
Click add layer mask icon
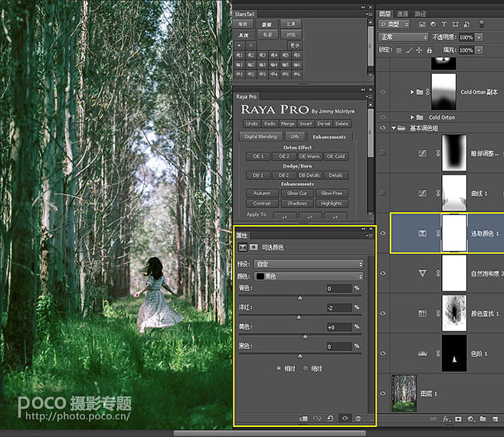(458, 419)
